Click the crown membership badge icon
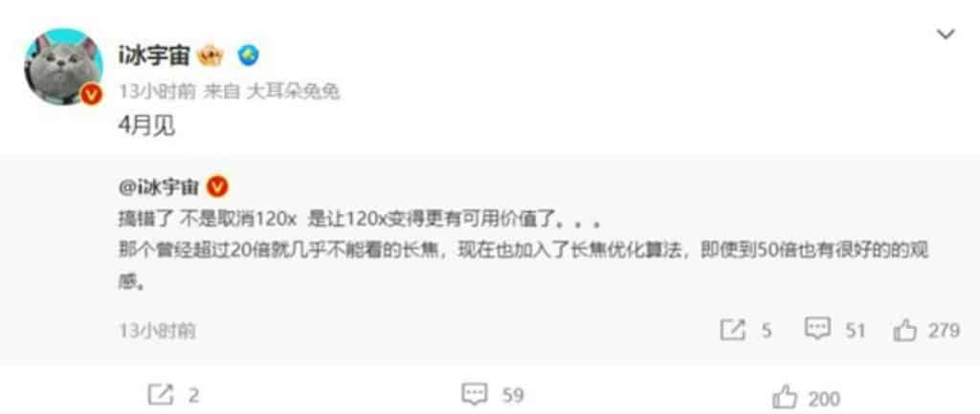 [x=210, y=56]
